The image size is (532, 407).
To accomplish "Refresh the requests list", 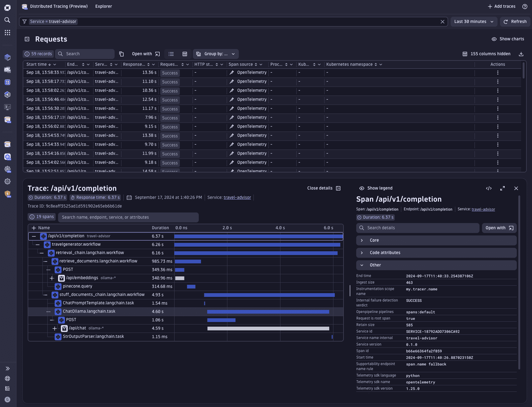I will 515,22.
